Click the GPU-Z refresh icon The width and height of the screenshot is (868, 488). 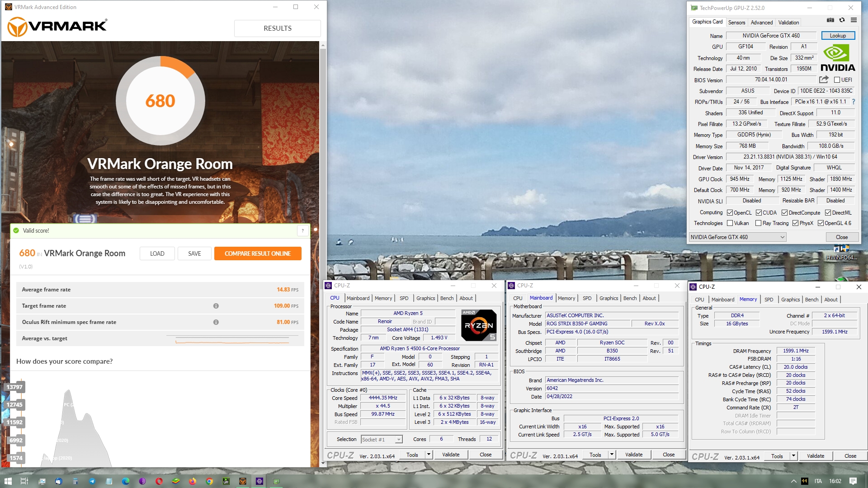pyautogui.click(x=842, y=20)
